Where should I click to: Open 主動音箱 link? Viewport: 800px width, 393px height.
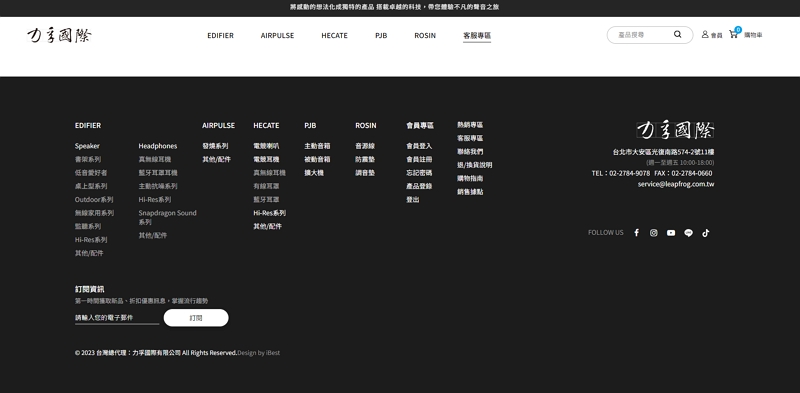[x=317, y=146]
